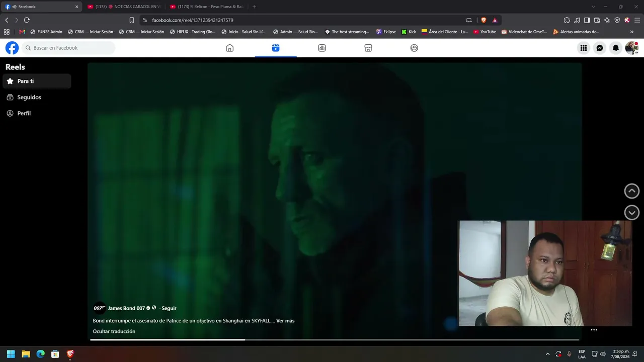644x362 pixels.
Task: Open the Brave Shields lion icon
Action: (484, 20)
